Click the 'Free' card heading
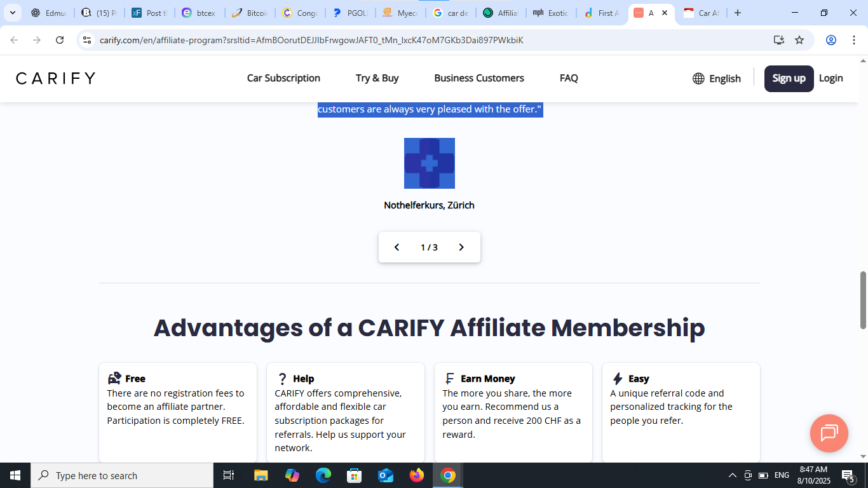Image resolution: width=868 pixels, height=488 pixels. (135, 379)
